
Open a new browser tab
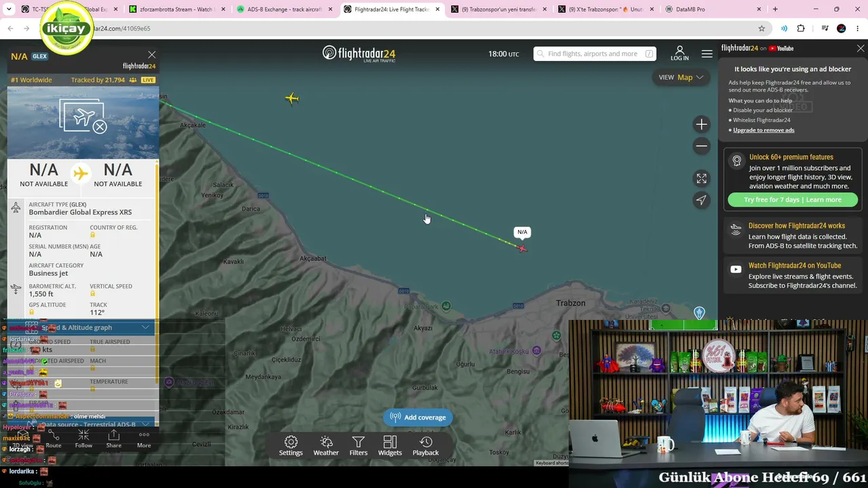tap(775, 9)
